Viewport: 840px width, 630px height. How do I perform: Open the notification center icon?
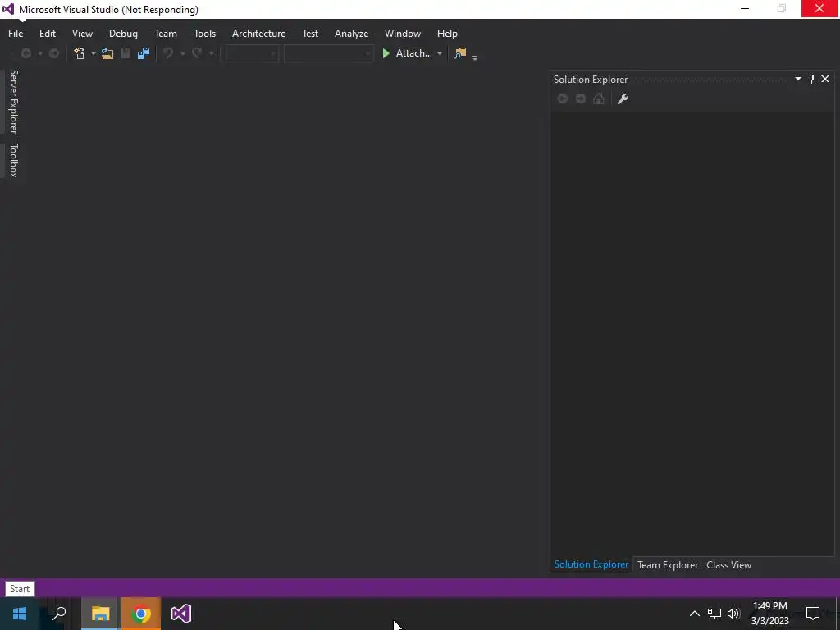point(813,614)
